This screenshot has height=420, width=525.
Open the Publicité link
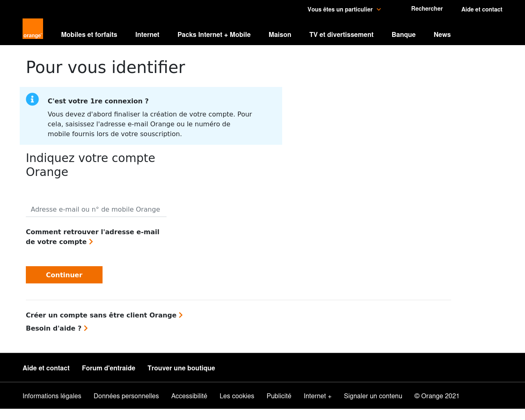point(279,396)
